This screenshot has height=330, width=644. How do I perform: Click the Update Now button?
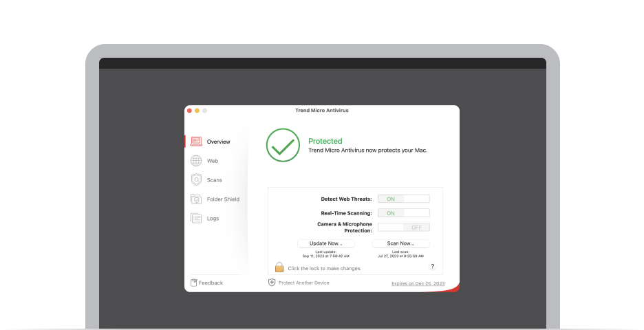tap(325, 243)
